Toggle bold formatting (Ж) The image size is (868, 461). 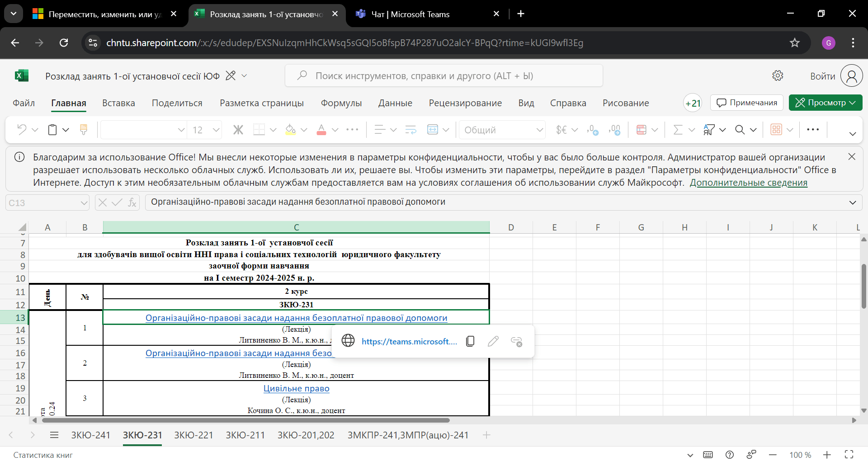pos(238,130)
